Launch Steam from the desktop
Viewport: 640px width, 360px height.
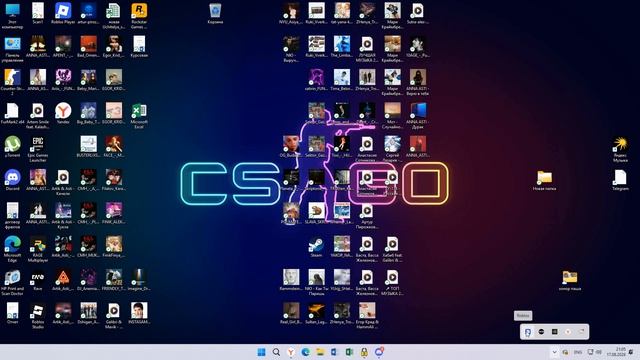tap(316, 247)
